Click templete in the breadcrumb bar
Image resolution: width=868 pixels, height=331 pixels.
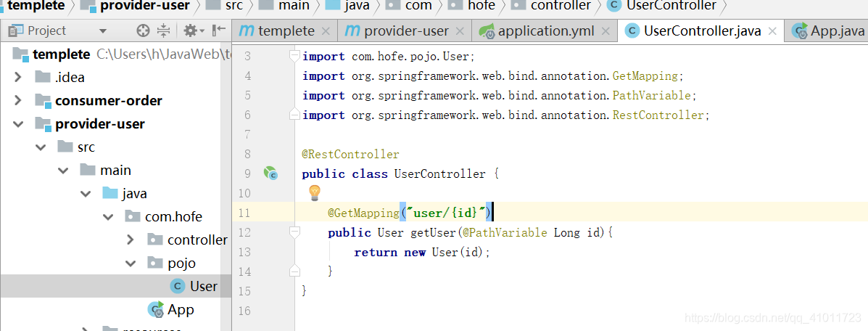[36, 6]
